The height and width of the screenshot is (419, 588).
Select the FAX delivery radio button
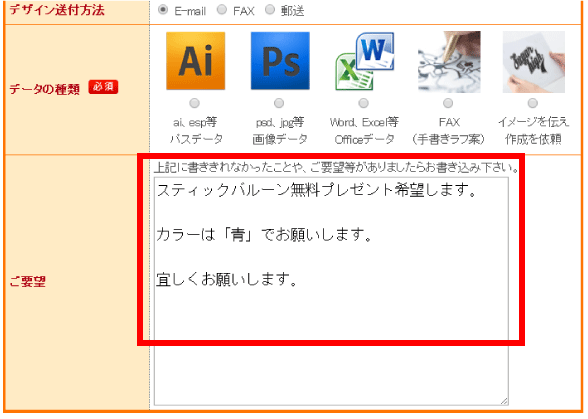pyautogui.click(x=222, y=10)
